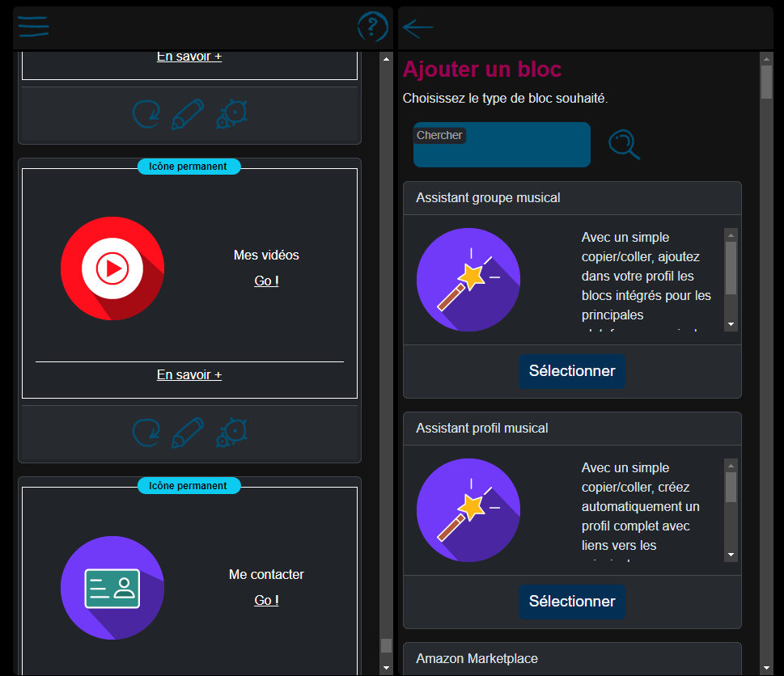Click the red Mes vidéos play icon
Image resolution: width=784 pixels, height=676 pixels.
click(x=112, y=268)
